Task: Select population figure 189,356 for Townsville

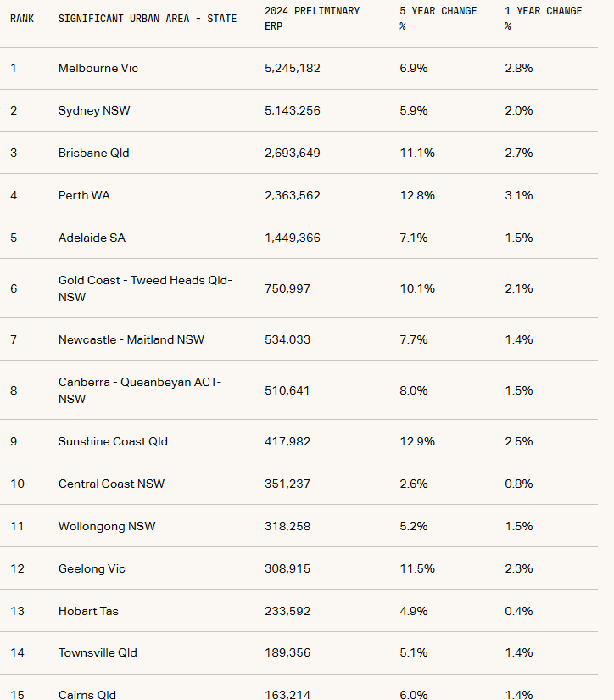Action: [287, 652]
